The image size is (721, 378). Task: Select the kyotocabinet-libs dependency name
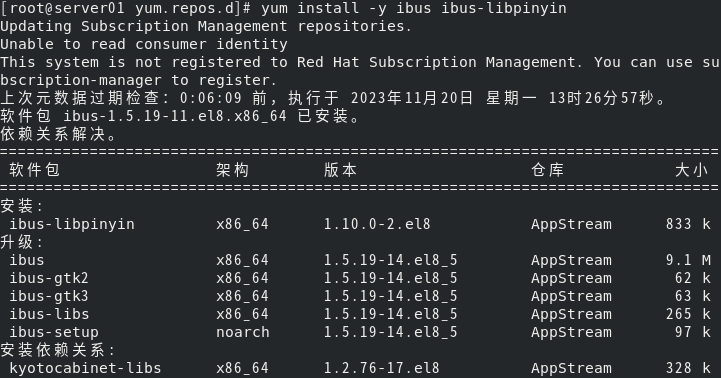tap(86, 368)
